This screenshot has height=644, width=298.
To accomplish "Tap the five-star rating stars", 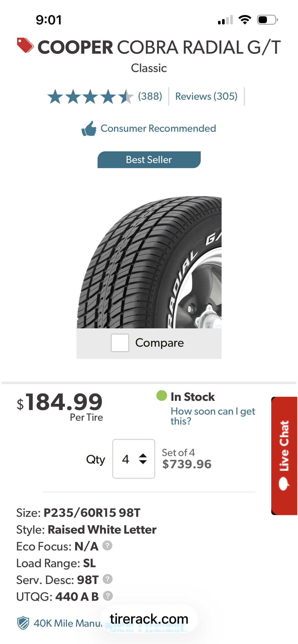I will click(90, 97).
